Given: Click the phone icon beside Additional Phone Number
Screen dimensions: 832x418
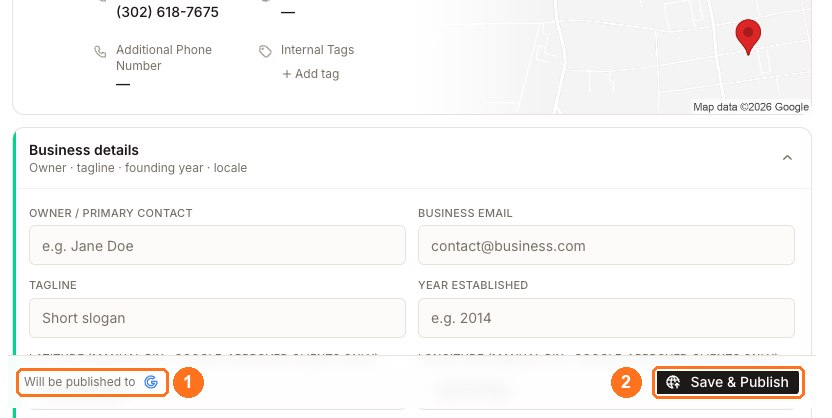Looking at the screenshot, I should [100, 51].
